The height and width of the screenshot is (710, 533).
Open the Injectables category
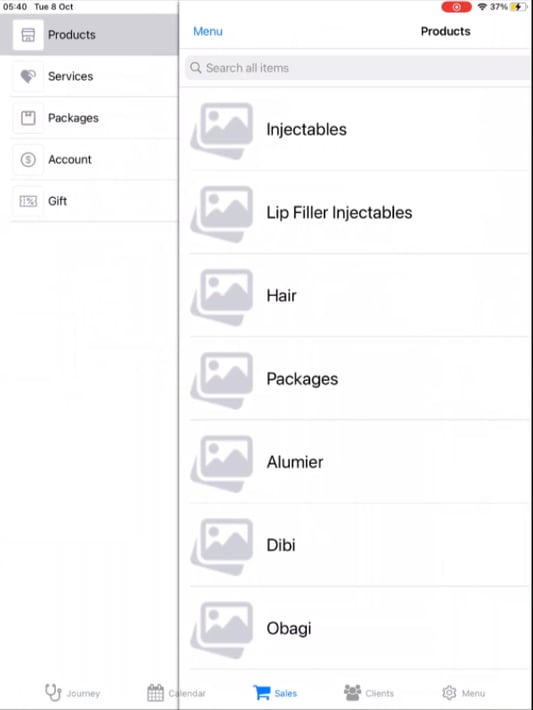point(360,130)
